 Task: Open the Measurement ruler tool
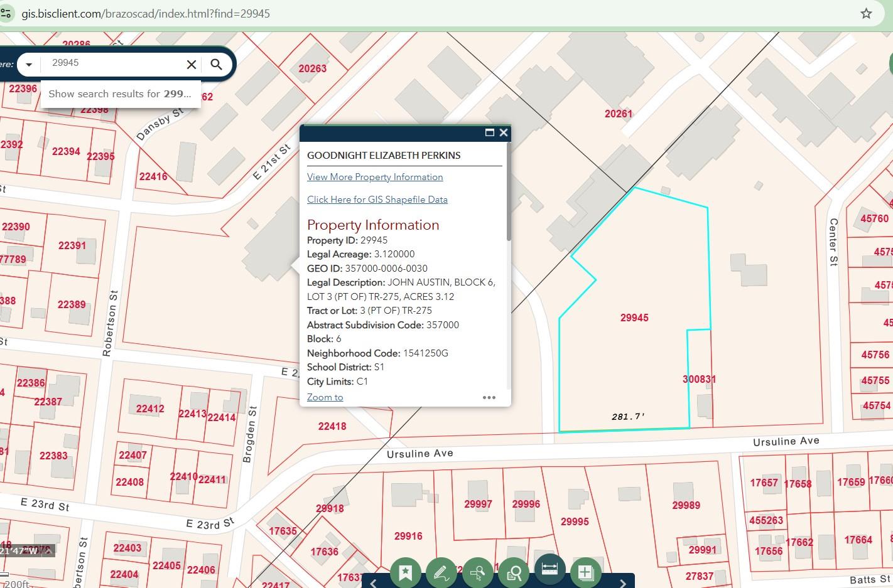(549, 569)
